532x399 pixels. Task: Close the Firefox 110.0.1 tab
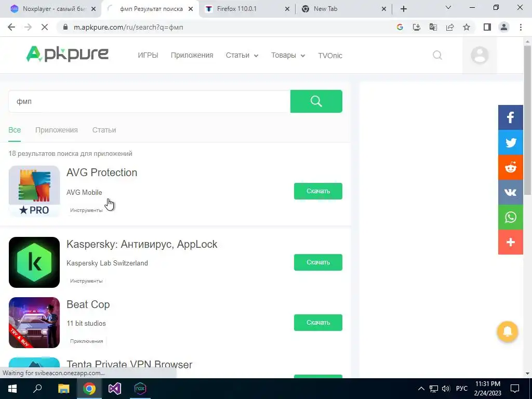pos(287,9)
